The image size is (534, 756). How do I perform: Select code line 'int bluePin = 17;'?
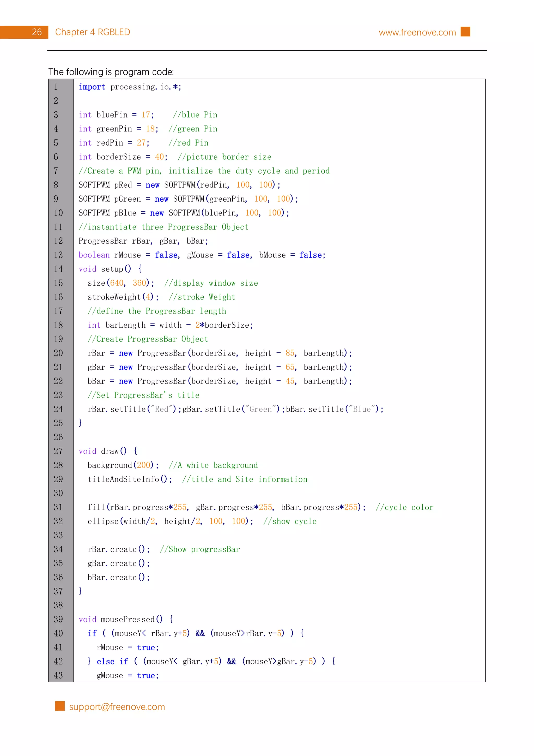click(116, 115)
